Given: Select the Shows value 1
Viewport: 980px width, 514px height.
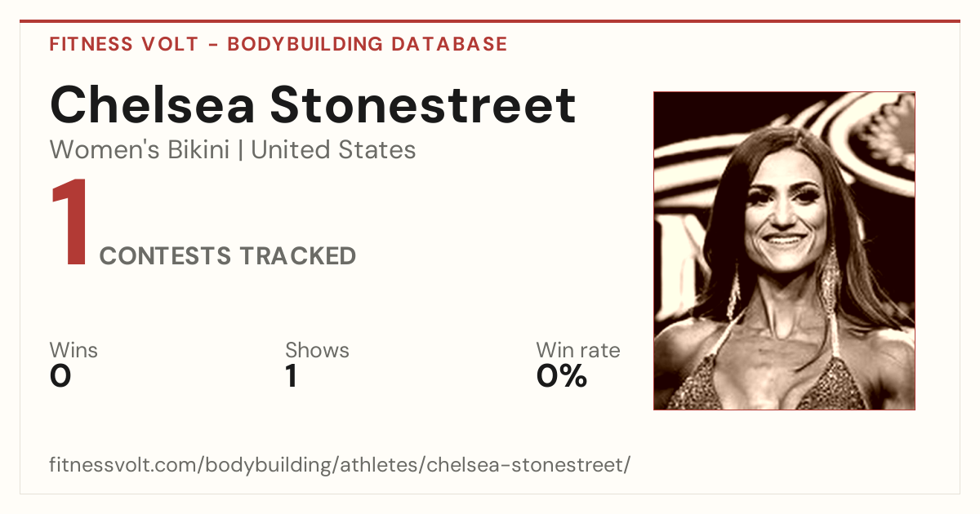Looking at the screenshot, I should [x=292, y=376].
